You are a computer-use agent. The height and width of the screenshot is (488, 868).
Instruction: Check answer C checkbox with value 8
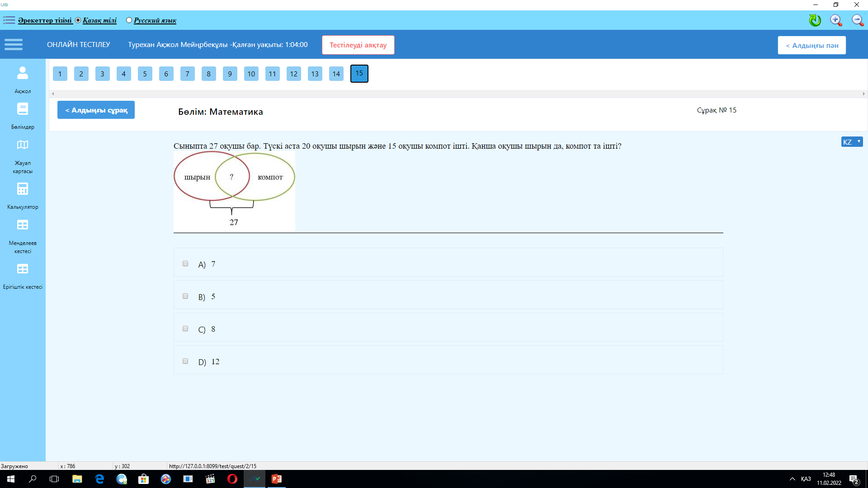[x=185, y=328]
